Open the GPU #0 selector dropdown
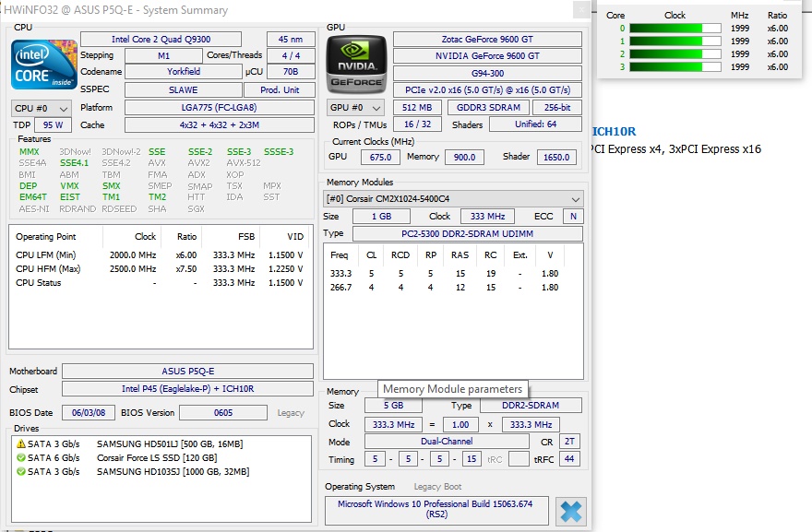 (x=355, y=108)
